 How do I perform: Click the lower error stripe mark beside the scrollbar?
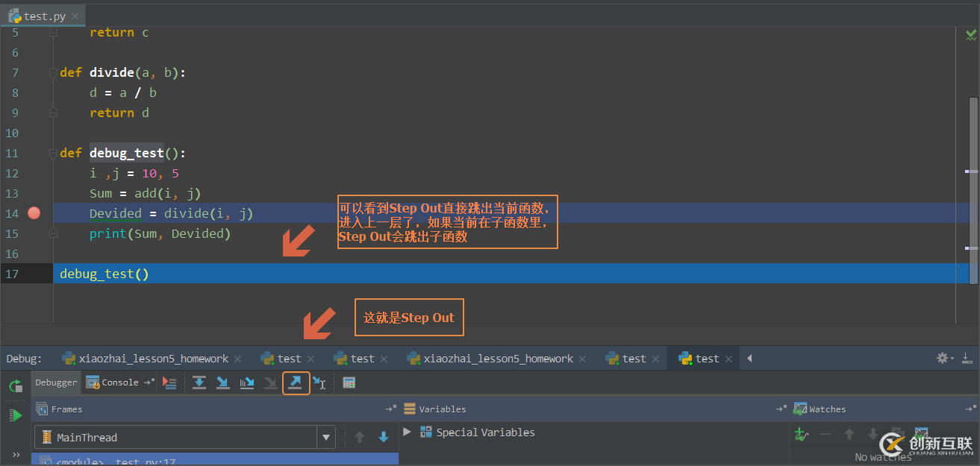pos(971,248)
